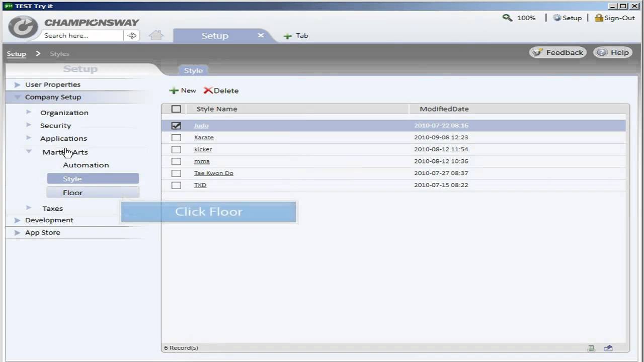The height and width of the screenshot is (362, 644).
Task: Add a new tab with plus icon
Action: tap(287, 36)
